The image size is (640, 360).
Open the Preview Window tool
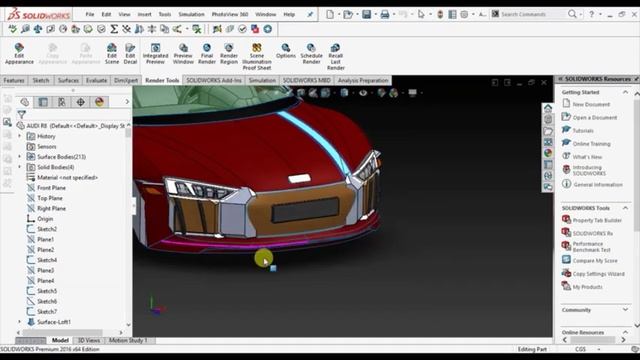[183, 53]
